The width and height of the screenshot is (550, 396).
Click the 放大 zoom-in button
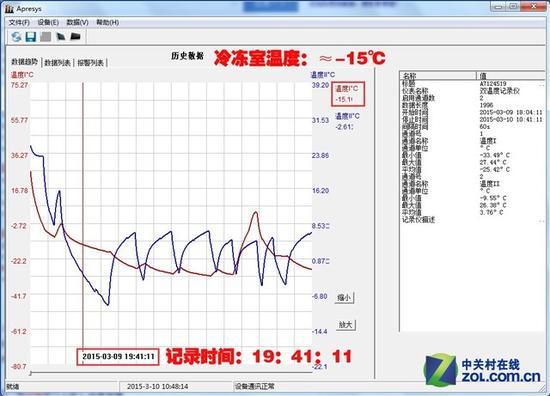coord(345,325)
